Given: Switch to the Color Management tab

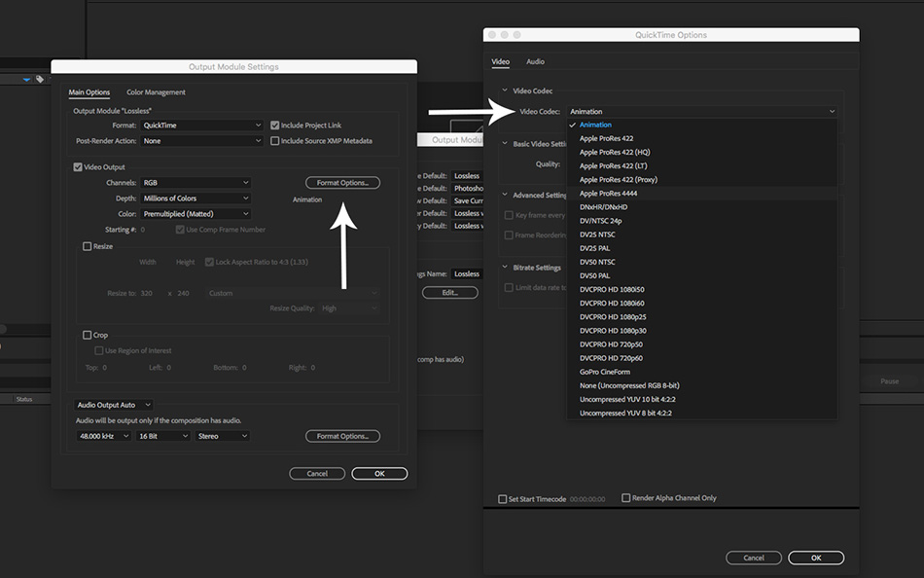Looking at the screenshot, I should pyautogui.click(x=156, y=92).
